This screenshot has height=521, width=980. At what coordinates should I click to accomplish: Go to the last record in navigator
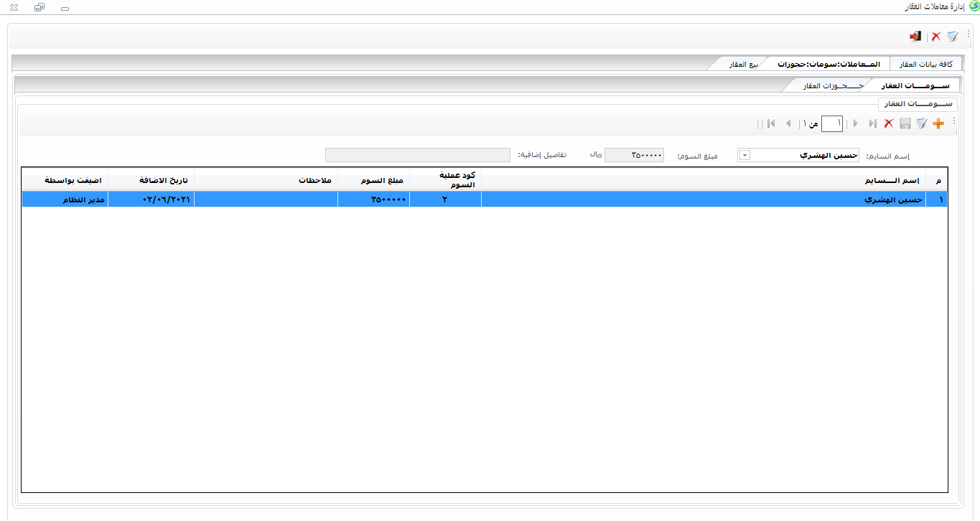(770, 124)
